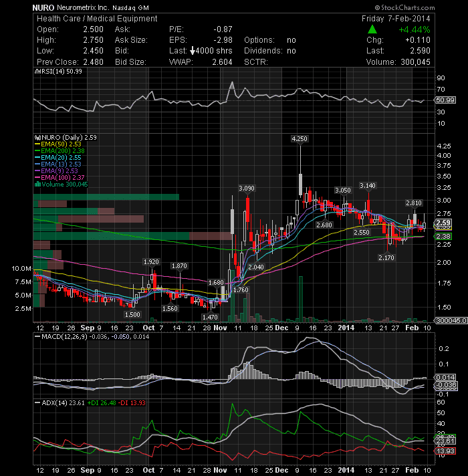Click the bar icon before Volume 300,045 legend
The image size is (468, 476).
point(38,185)
